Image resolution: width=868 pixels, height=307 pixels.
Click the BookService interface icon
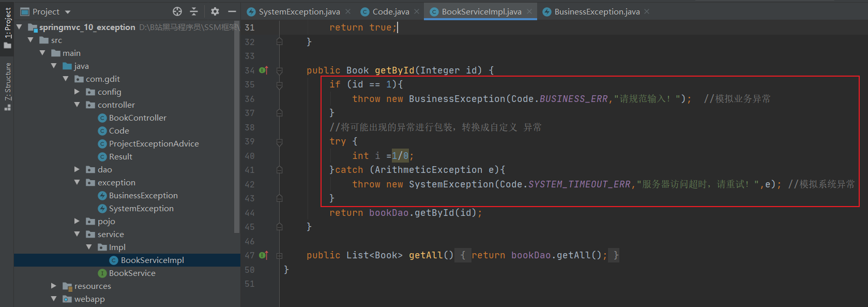[102, 273]
